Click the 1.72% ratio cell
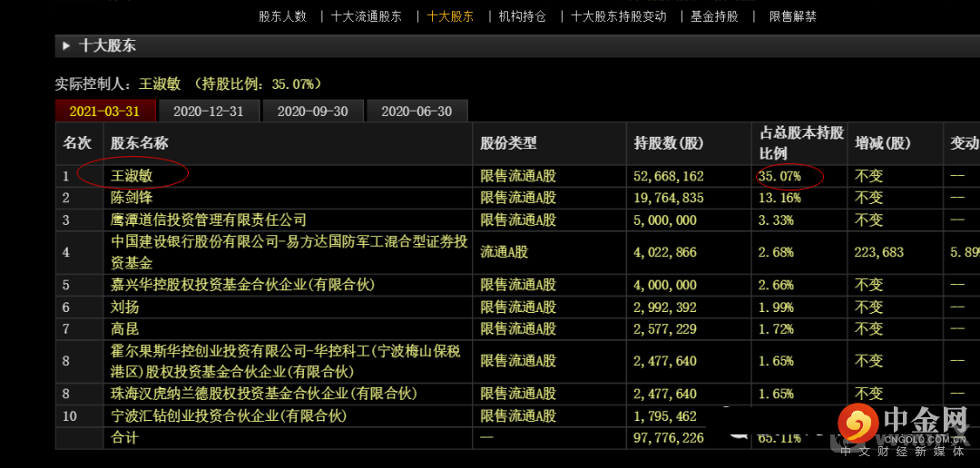This screenshot has width=980, height=468. point(776,328)
